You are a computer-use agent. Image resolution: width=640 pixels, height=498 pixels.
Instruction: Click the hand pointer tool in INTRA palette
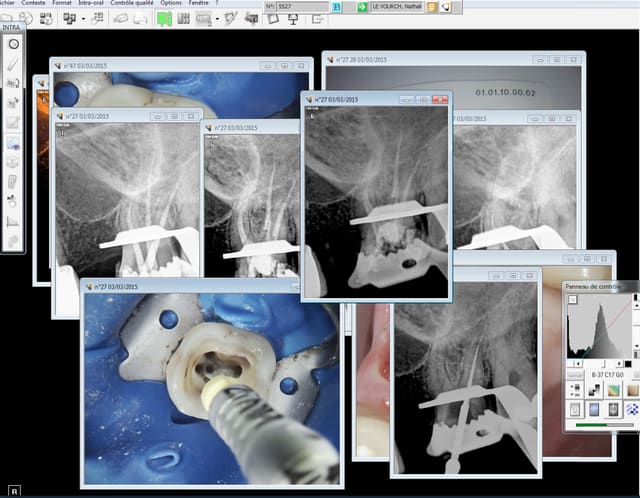click(12, 200)
